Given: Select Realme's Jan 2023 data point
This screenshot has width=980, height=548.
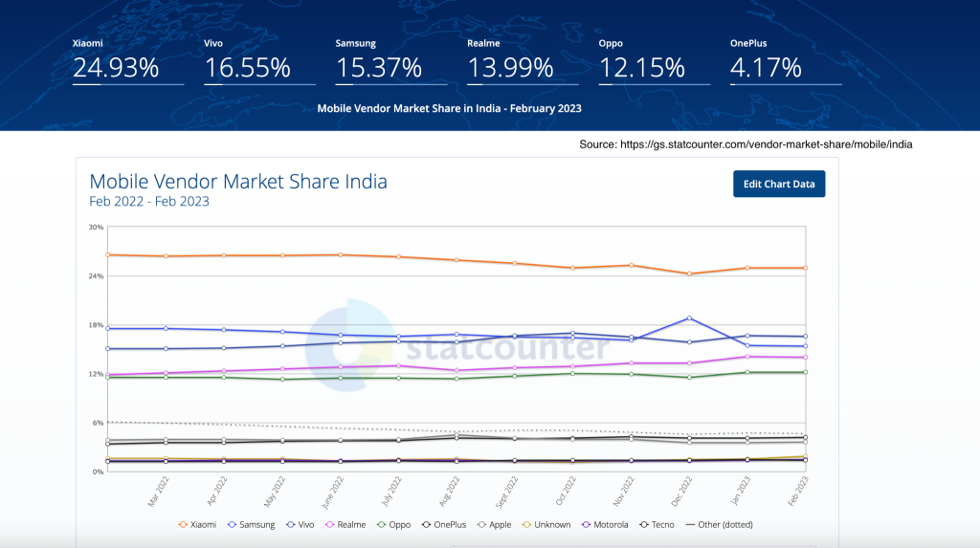Looking at the screenshot, I should [x=747, y=357].
